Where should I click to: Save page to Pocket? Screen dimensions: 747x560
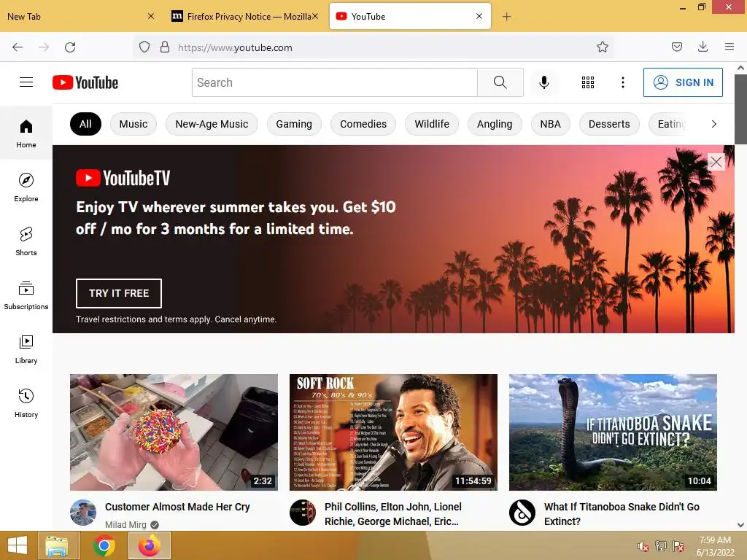(x=676, y=47)
